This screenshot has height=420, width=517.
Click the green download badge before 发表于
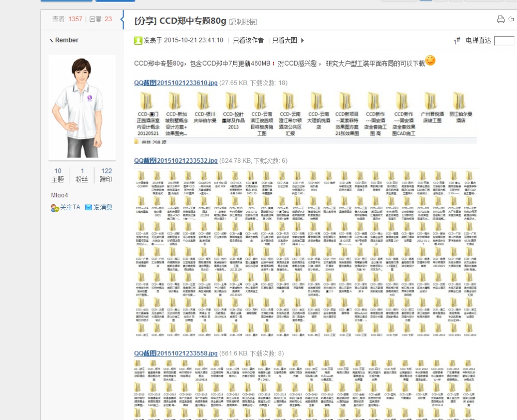coord(137,39)
